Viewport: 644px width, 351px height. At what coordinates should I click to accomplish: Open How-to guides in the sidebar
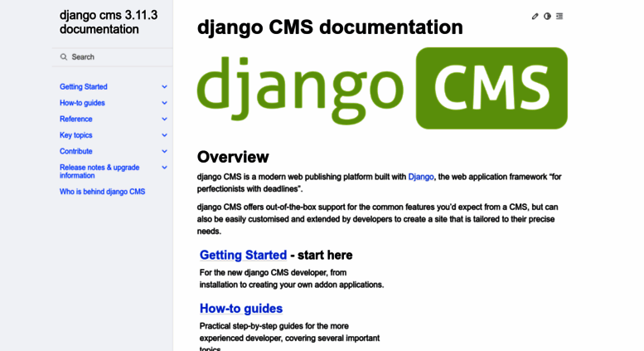82,103
